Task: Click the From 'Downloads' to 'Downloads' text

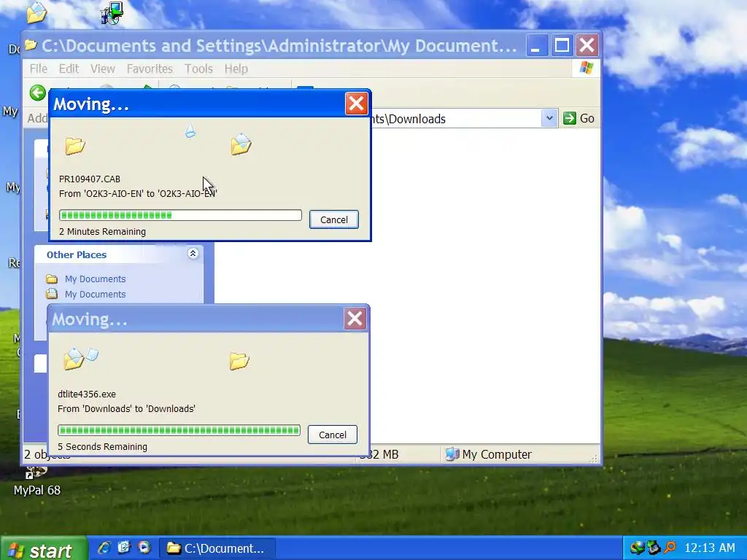Action: (126, 408)
